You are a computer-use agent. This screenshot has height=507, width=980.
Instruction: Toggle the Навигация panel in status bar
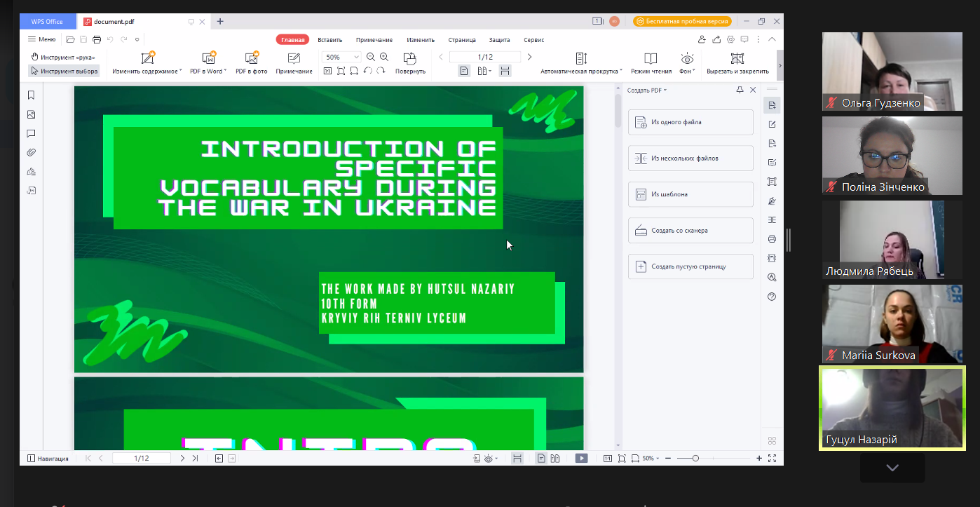coord(48,459)
